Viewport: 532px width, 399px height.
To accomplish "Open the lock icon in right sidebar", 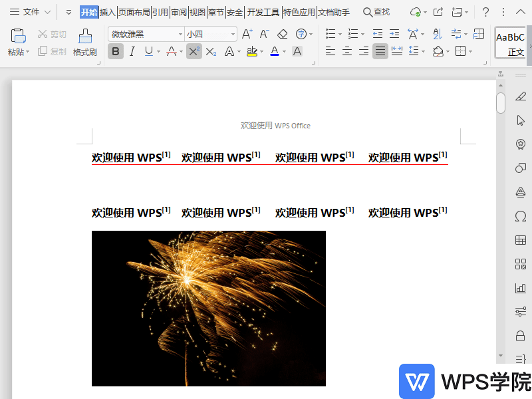I will [520, 335].
